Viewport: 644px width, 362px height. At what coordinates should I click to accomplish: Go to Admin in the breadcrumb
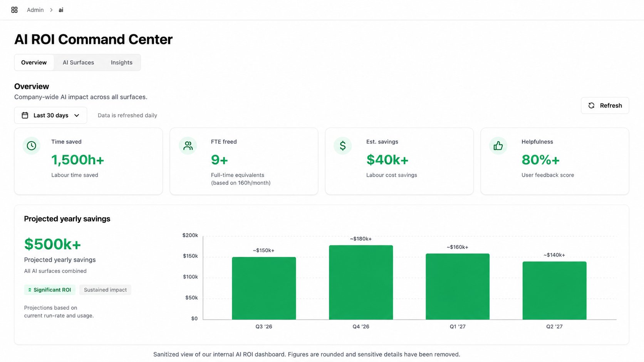(x=35, y=10)
